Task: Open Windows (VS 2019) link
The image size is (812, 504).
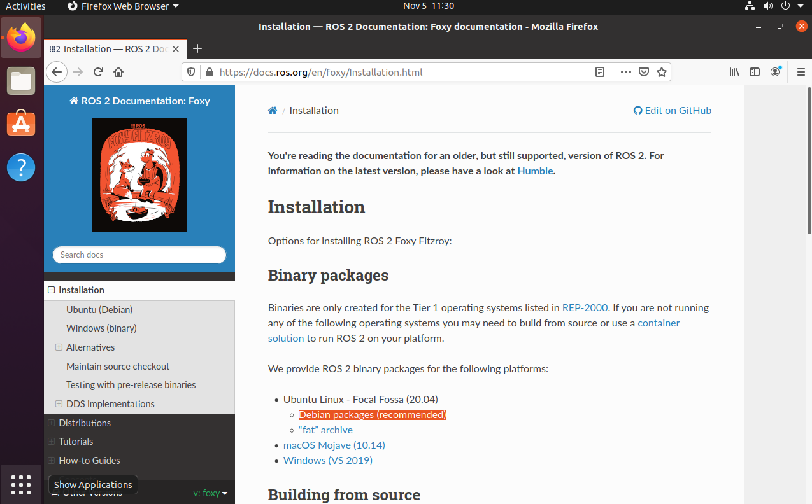Action: point(328,460)
